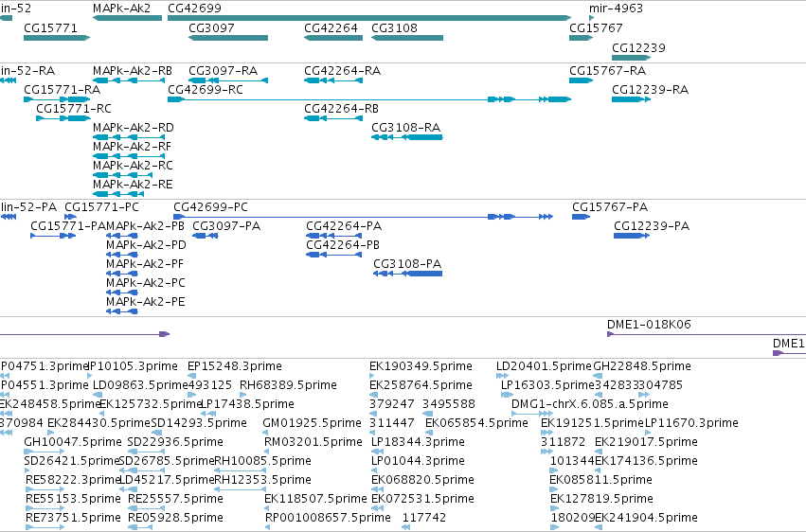Click EST GH10047.5prime
The height and width of the screenshot is (532, 806).
tap(45, 452)
